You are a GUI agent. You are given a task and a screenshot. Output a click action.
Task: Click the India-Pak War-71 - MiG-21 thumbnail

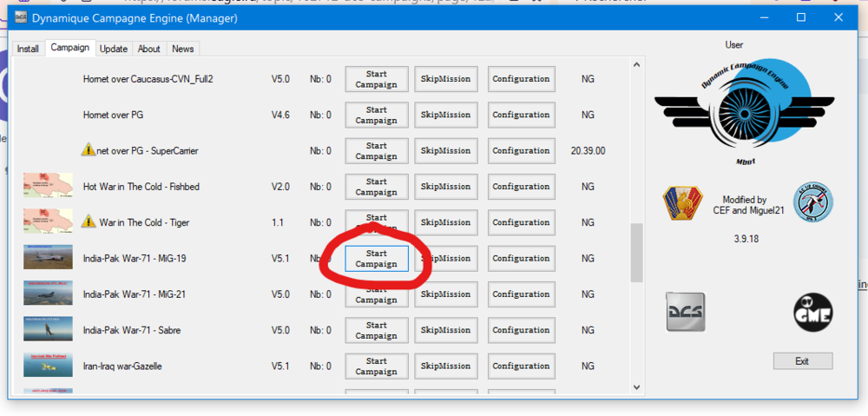pyautogui.click(x=48, y=293)
